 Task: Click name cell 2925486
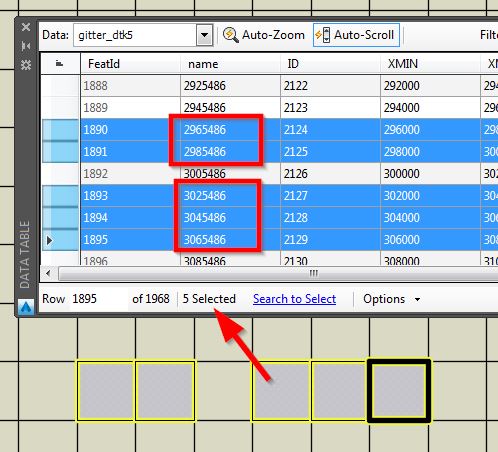click(x=230, y=86)
